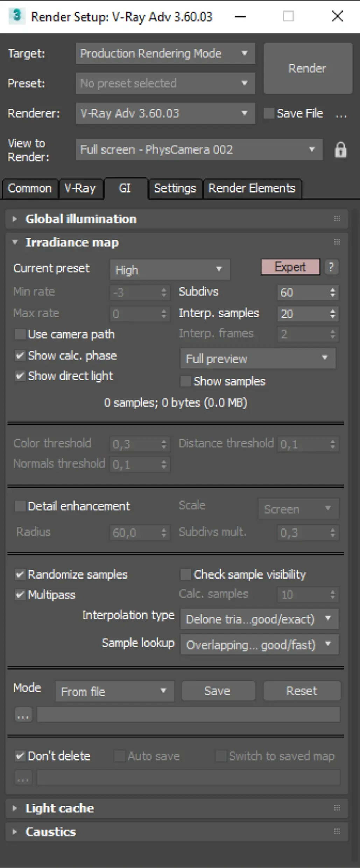Click the 3ds Max app icon in title bar
The image size is (360, 868).
tap(17, 16)
